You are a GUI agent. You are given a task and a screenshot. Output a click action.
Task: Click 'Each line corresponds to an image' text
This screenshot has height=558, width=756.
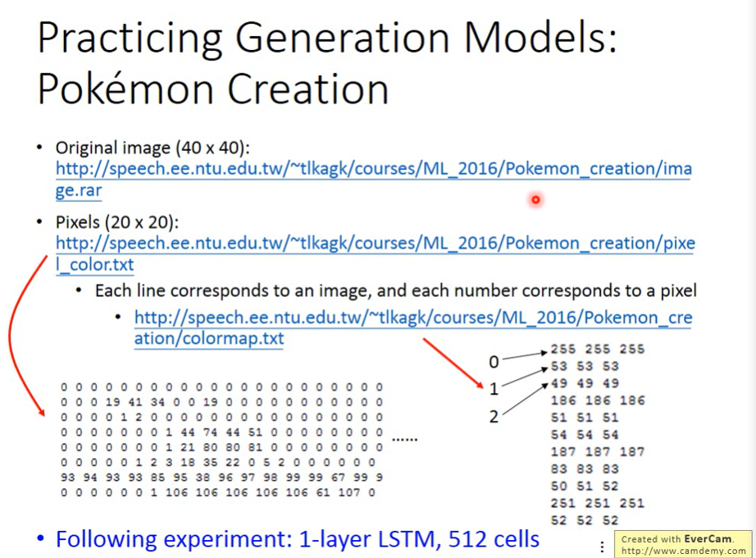click(234, 290)
